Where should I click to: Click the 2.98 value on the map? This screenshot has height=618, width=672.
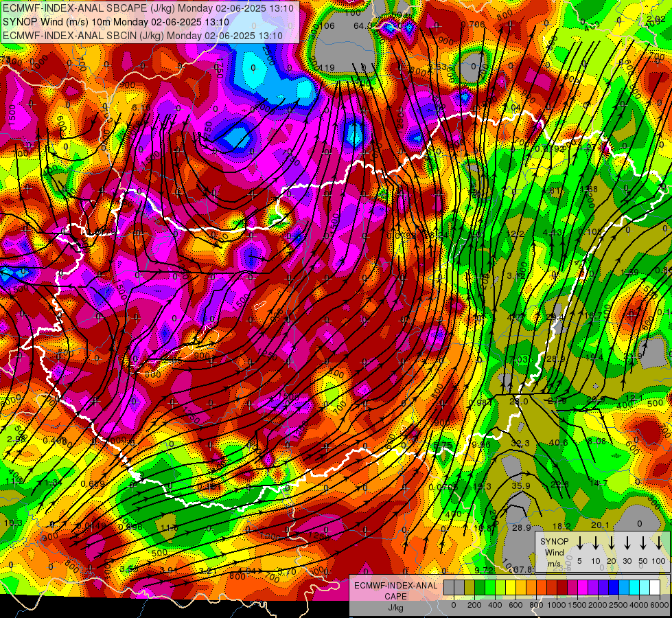pos(16,439)
